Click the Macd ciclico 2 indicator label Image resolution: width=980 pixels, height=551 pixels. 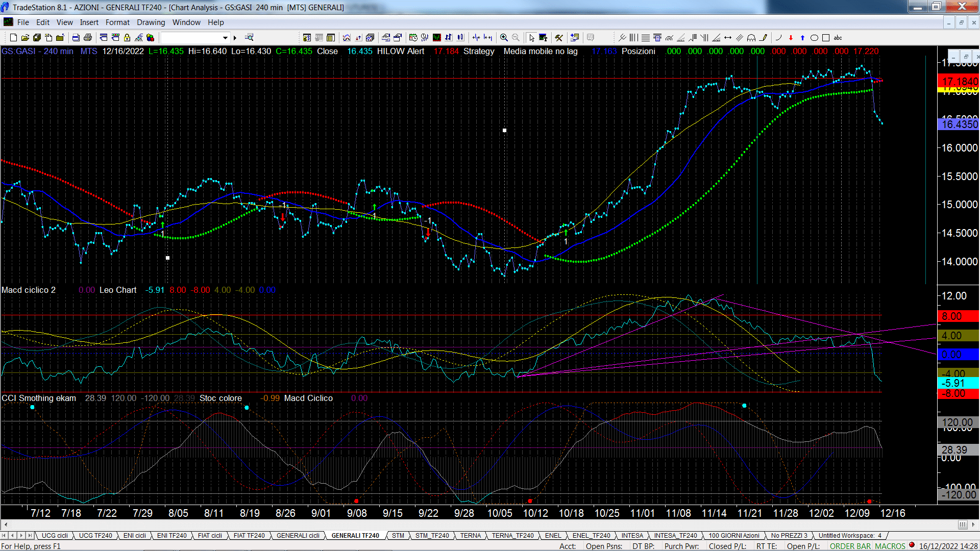pyautogui.click(x=29, y=290)
